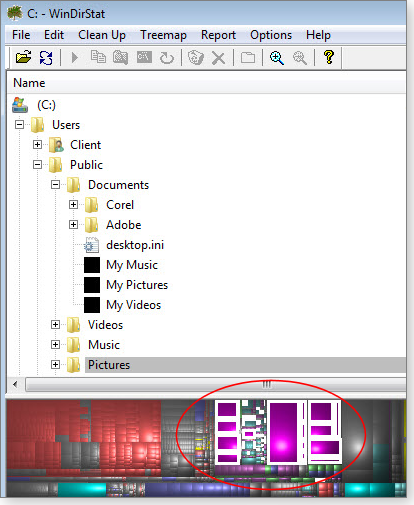Image resolution: width=414 pixels, height=505 pixels.
Task: Select the My Videos entry
Action: pos(133,305)
